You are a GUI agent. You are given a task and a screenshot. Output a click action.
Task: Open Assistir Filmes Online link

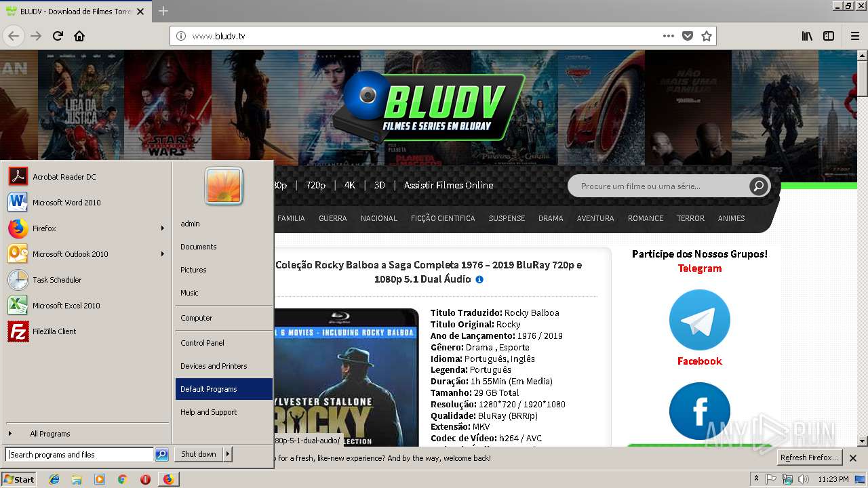(x=448, y=185)
